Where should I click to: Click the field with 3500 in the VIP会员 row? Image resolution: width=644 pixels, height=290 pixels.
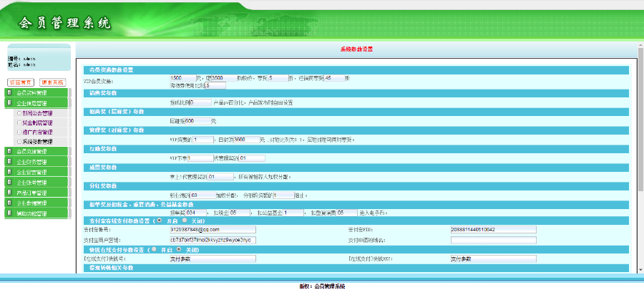223,78
